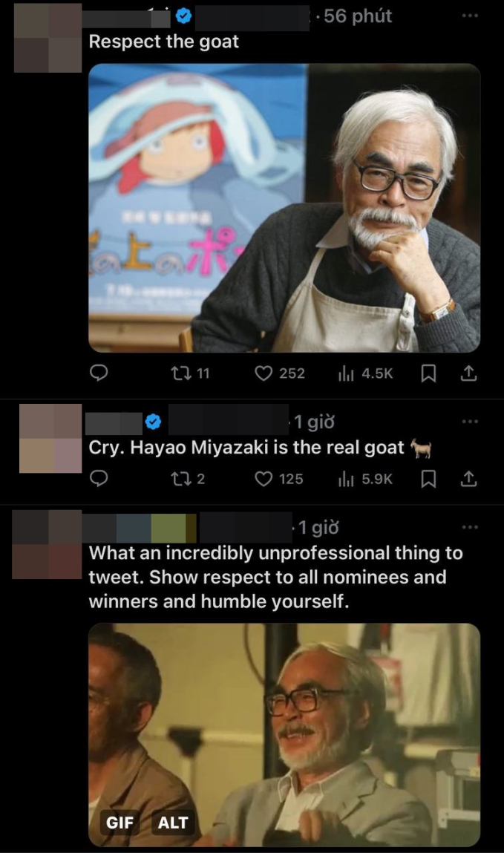Open more options on the "Cry." tweet
The height and width of the screenshot is (853, 504).
click(x=469, y=422)
